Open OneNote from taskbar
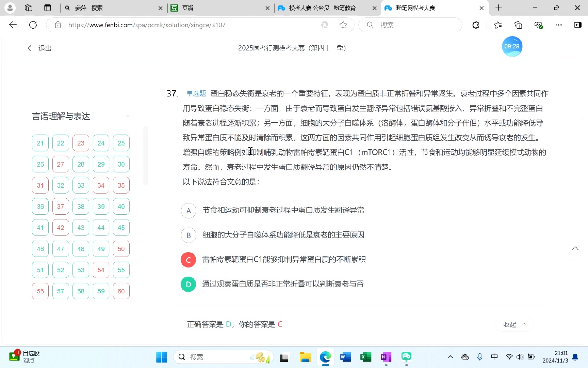This screenshot has height=368, width=588. pos(386,357)
